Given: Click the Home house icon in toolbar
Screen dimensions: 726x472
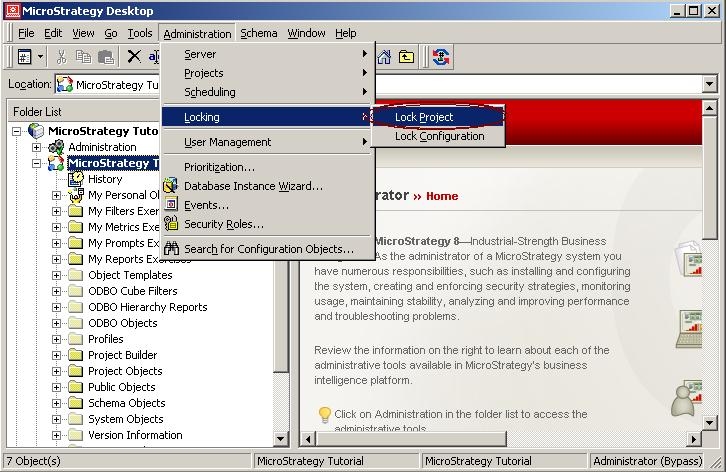Looking at the screenshot, I should (x=384, y=57).
